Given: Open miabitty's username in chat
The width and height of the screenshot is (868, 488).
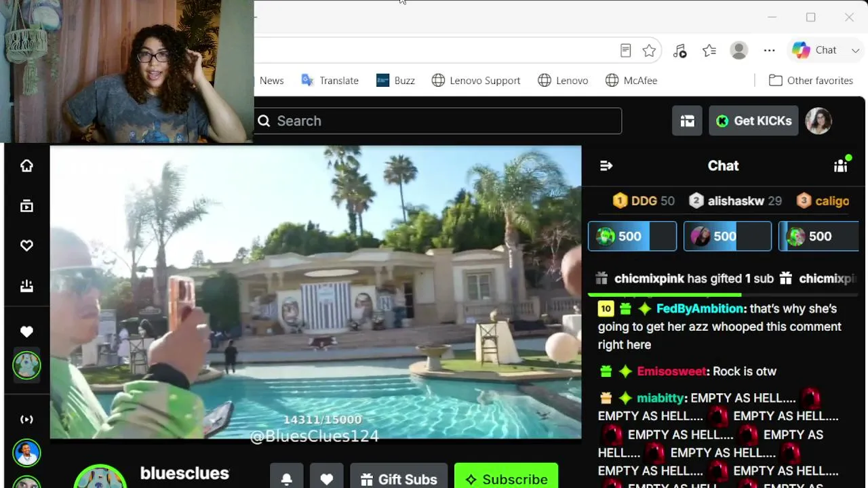Looking at the screenshot, I should (661, 398).
